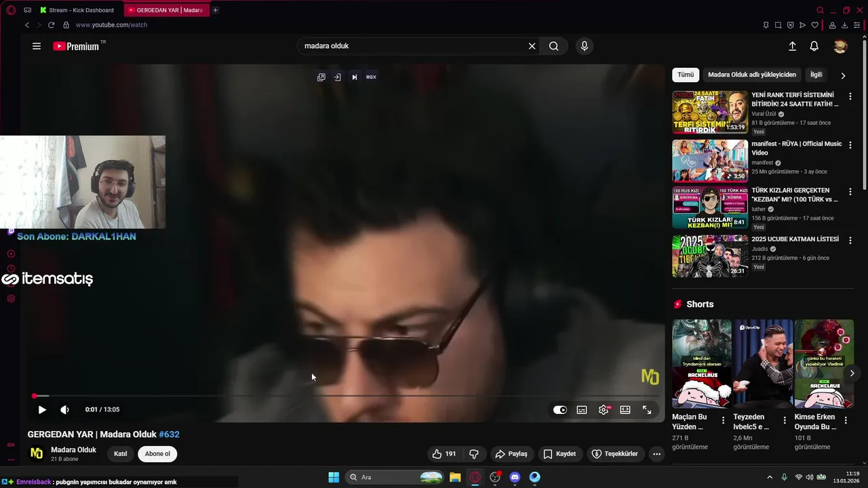868x488 pixels.
Task: Click the address bar www.youtube.com/watch
Action: pyautogui.click(x=111, y=25)
